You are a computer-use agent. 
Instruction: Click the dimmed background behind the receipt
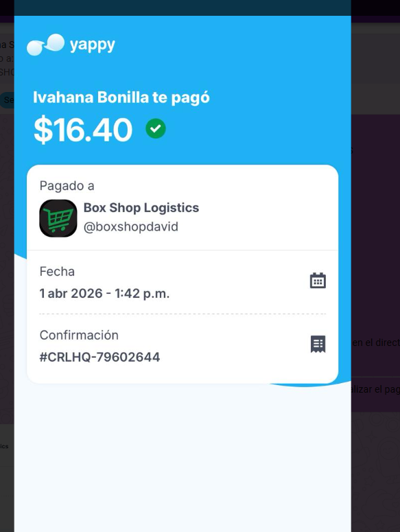375,238
